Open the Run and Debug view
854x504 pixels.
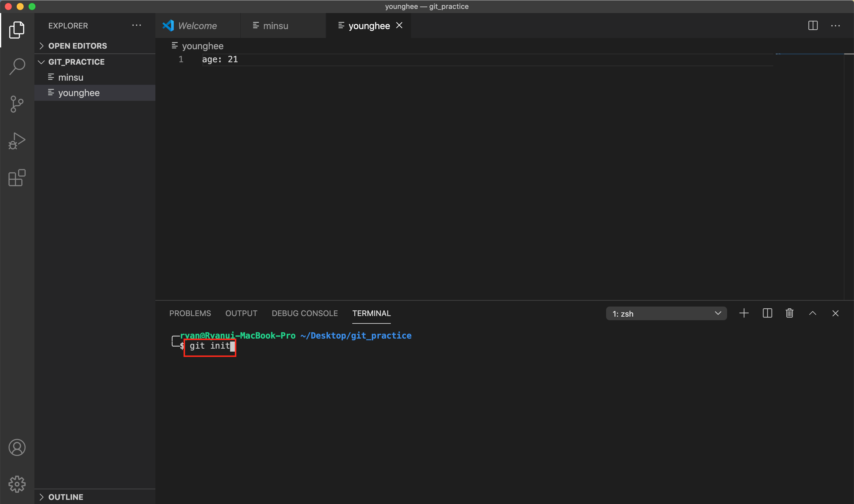(17, 141)
